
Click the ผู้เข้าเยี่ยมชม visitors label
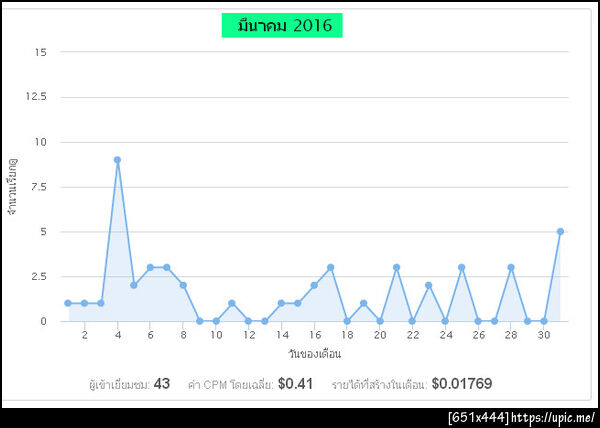(x=119, y=385)
